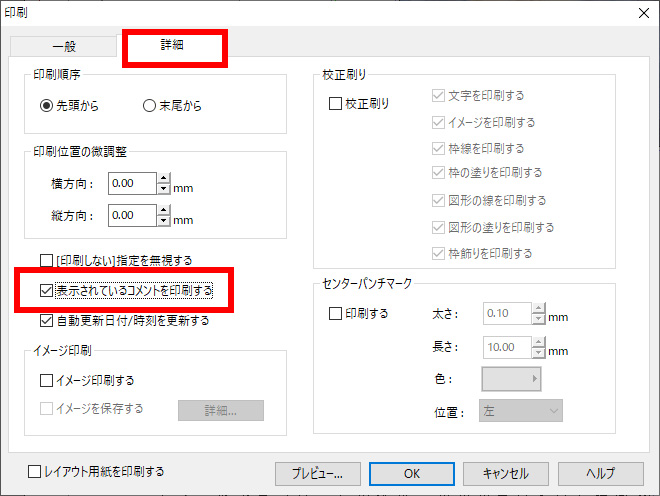Click the 横方向 offset input field
Screen dimensions: 660x496
click(x=132, y=183)
